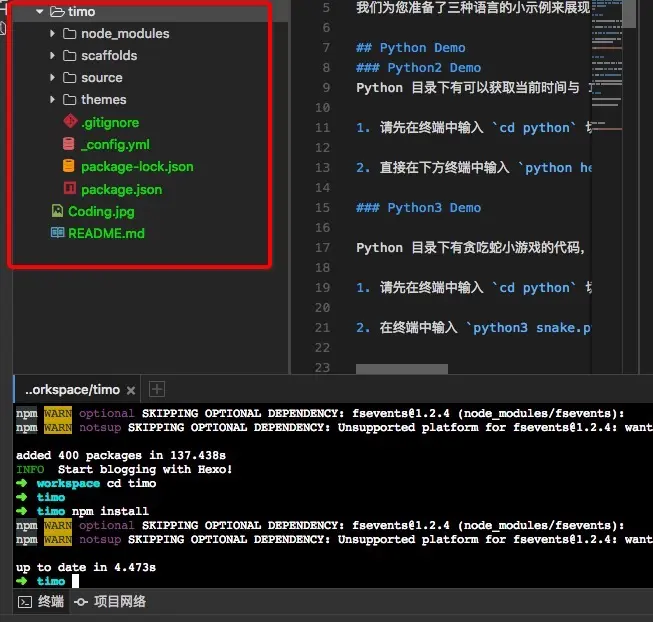This screenshot has height=622, width=653.
Task: Select the timo root folder name
Action: coord(81,12)
